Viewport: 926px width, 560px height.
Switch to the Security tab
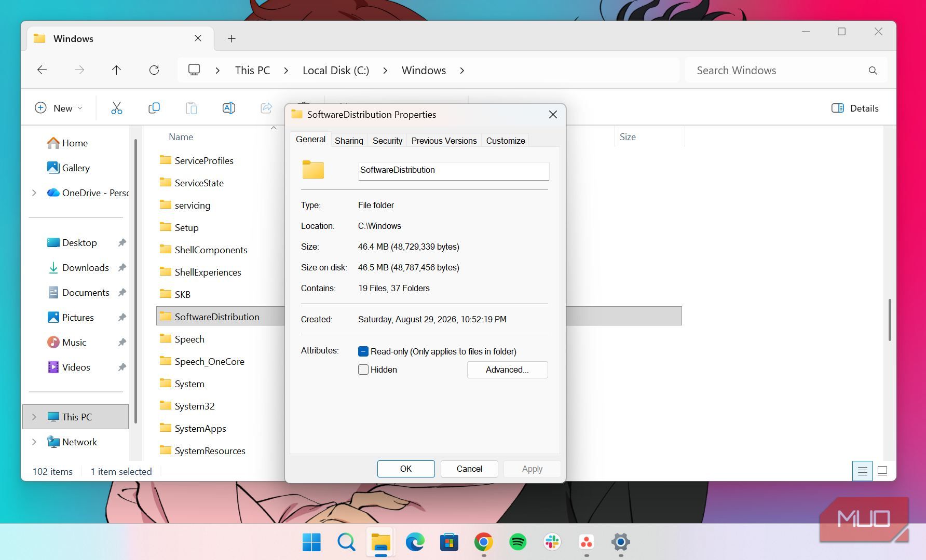(x=387, y=141)
